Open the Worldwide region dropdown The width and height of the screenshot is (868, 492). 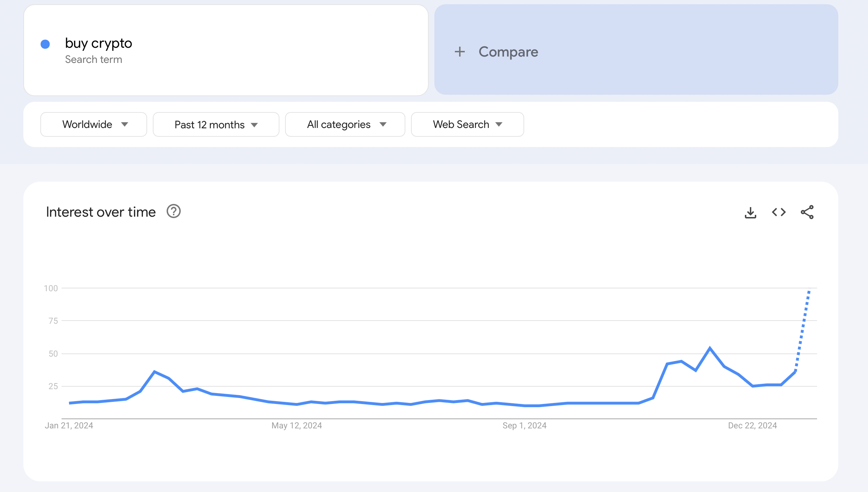[x=94, y=124]
